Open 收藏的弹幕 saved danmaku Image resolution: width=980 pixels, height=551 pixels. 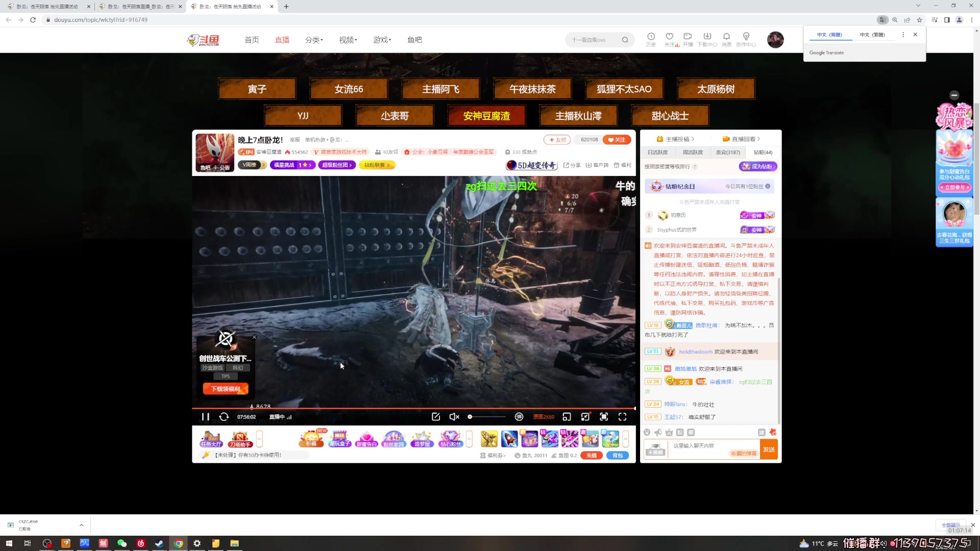[x=744, y=453]
